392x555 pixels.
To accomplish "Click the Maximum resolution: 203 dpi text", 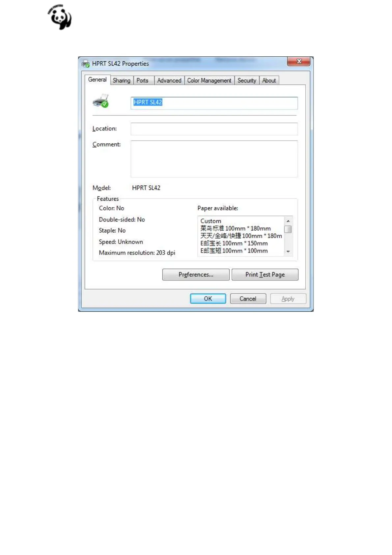I will tap(137, 253).
